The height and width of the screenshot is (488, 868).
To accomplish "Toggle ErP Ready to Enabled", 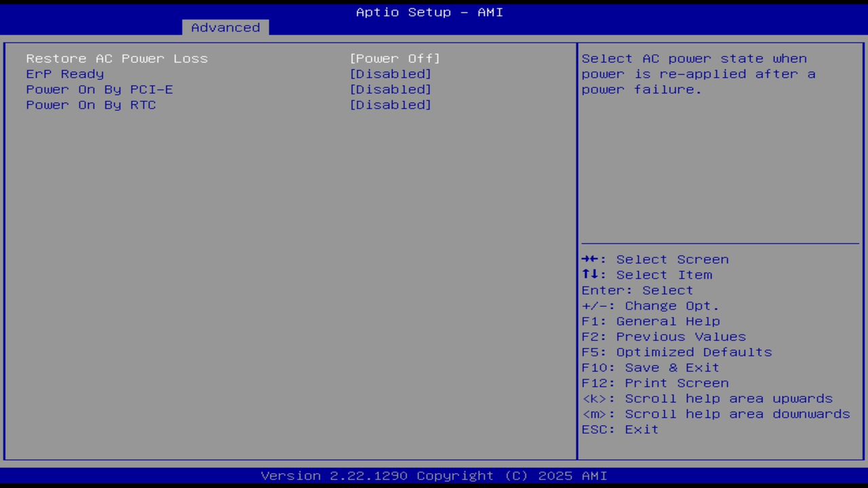I will [x=391, y=74].
